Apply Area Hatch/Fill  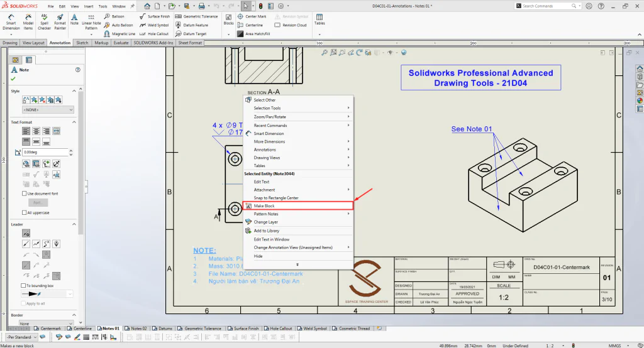(x=253, y=34)
